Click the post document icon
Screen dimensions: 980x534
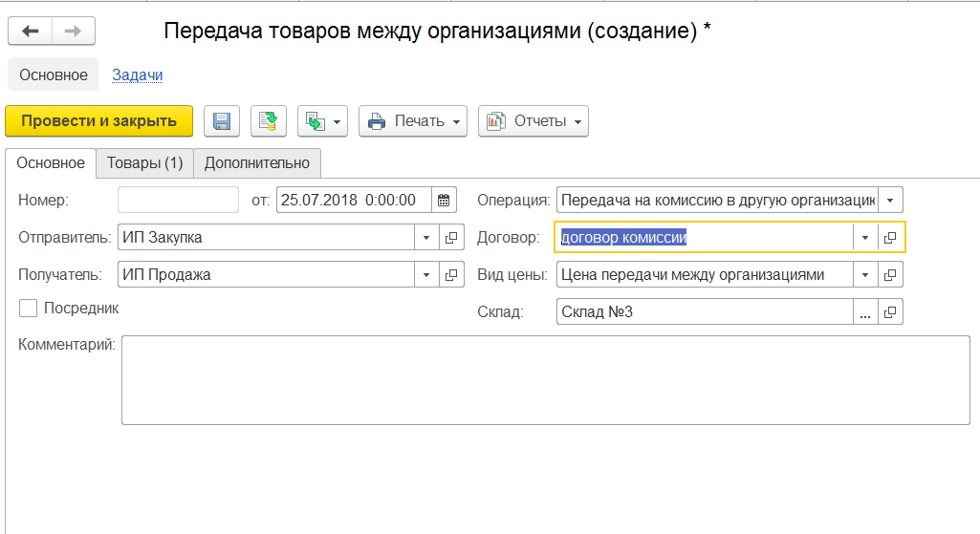[x=269, y=121]
